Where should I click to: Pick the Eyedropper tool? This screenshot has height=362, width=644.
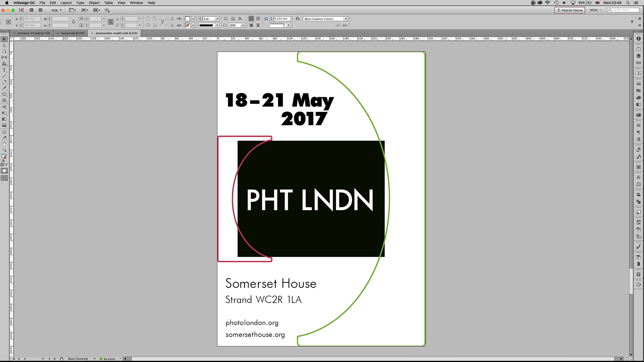click(x=4, y=138)
